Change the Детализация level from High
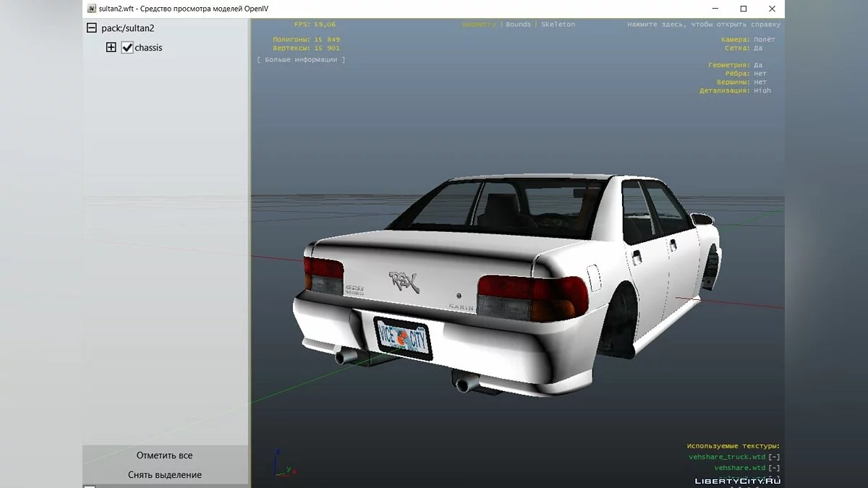 (x=762, y=91)
